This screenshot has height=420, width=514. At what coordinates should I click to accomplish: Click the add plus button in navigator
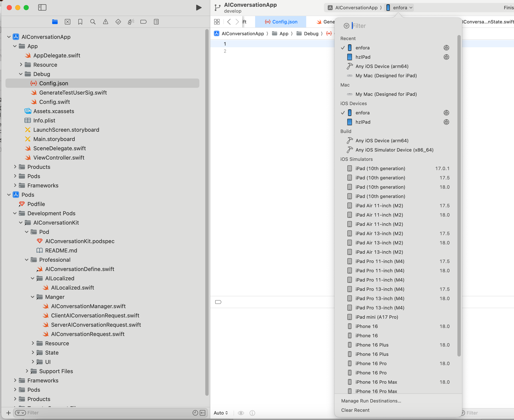pos(8,413)
